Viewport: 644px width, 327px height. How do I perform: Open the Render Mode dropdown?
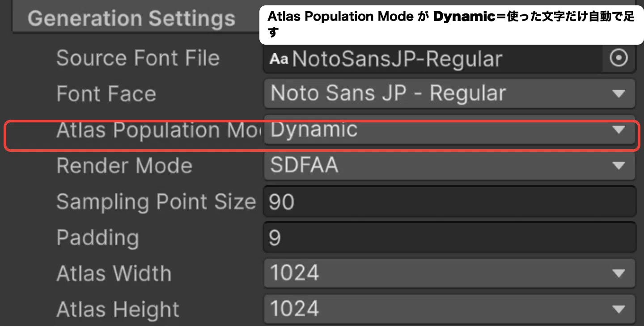449,166
